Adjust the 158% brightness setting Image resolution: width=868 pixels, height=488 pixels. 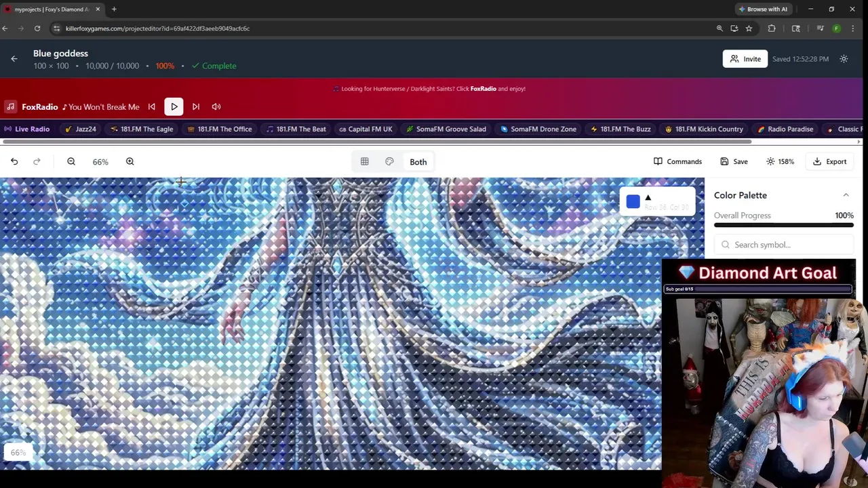click(x=780, y=161)
